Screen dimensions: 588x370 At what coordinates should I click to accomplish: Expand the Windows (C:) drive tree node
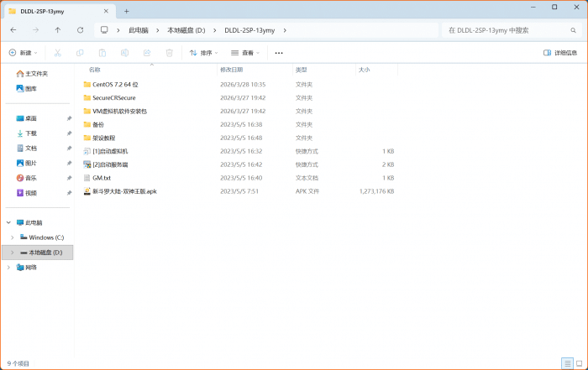[x=11, y=237]
